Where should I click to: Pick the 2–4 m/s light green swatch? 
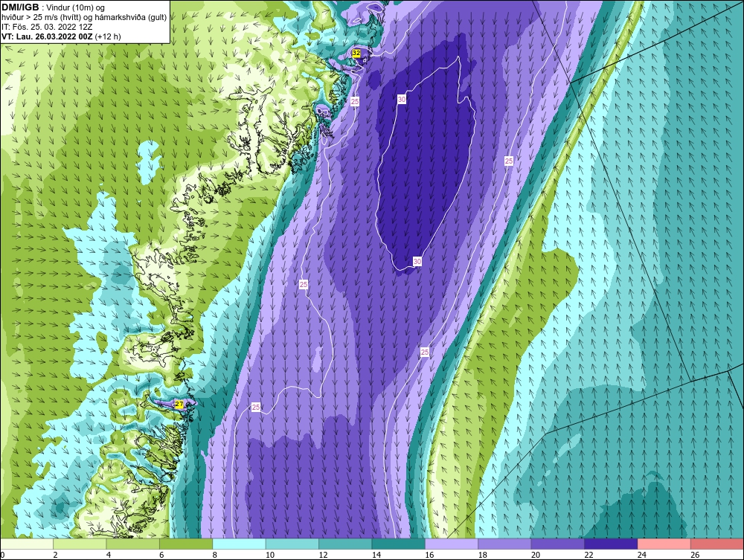pyautogui.click(x=80, y=544)
